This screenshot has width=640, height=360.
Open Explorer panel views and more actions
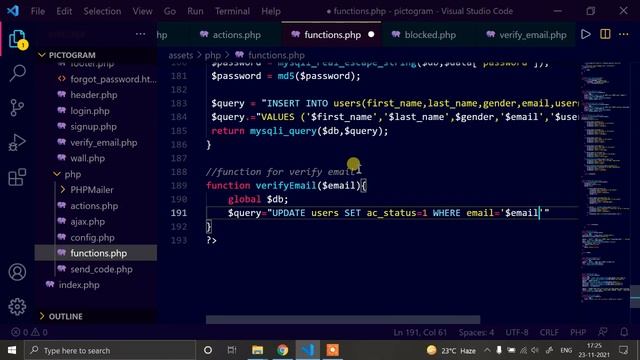click(x=140, y=34)
